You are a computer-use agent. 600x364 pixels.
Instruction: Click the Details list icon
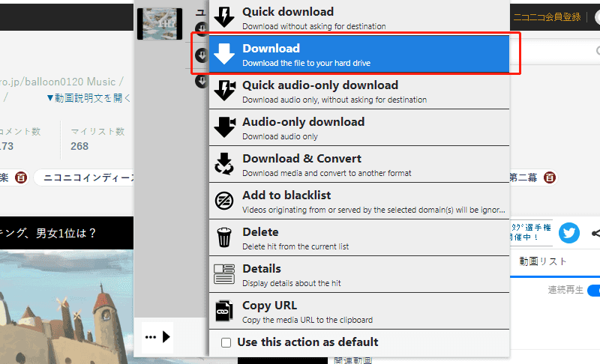pyautogui.click(x=224, y=274)
